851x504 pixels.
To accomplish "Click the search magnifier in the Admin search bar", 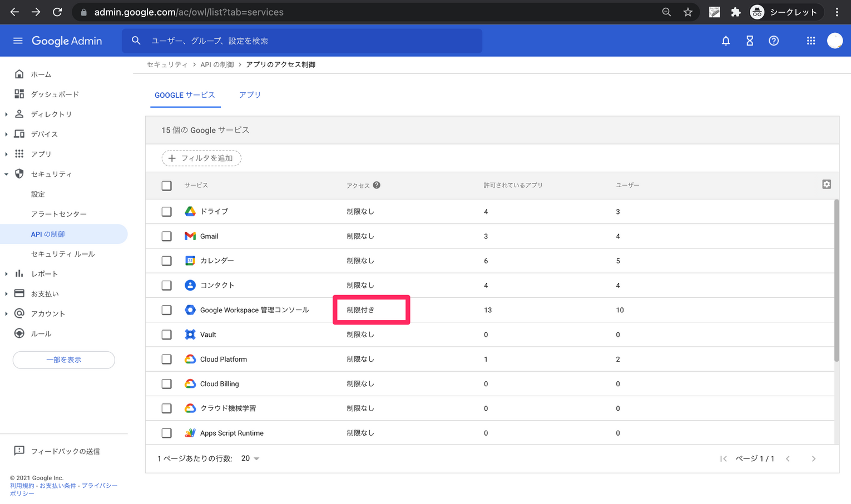I will click(136, 41).
